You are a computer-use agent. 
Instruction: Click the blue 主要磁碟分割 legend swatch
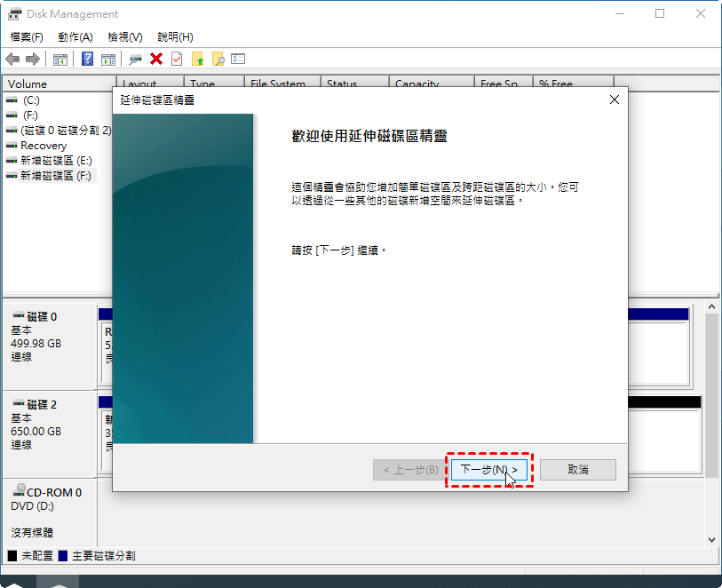click(63, 556)
